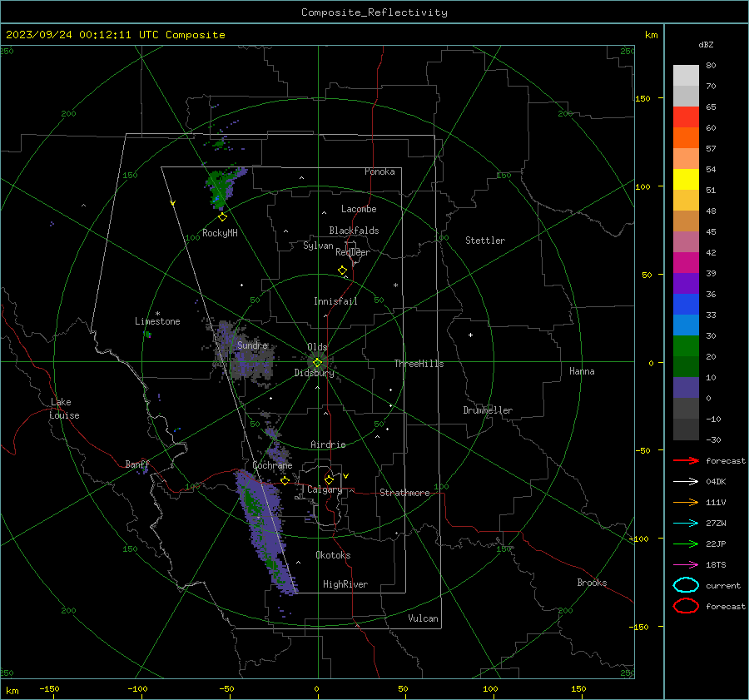Click the cyan 27ZW arrow icon

point(686,524)
